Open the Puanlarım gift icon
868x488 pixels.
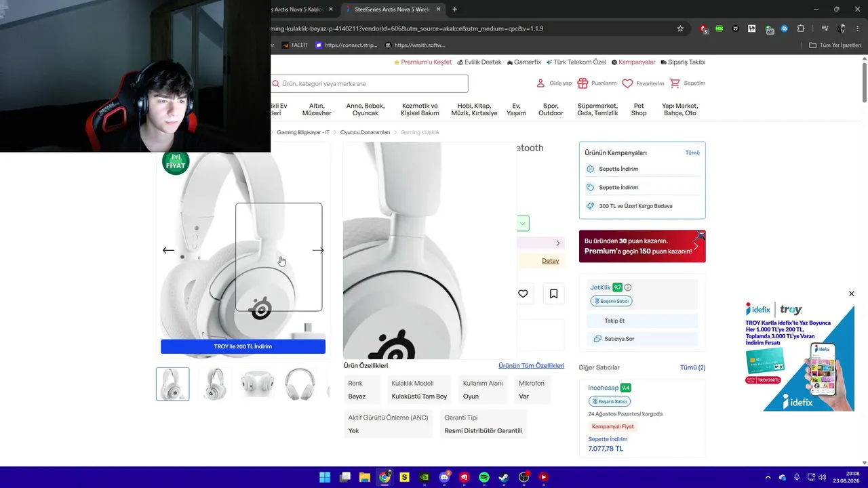[583, 83]
